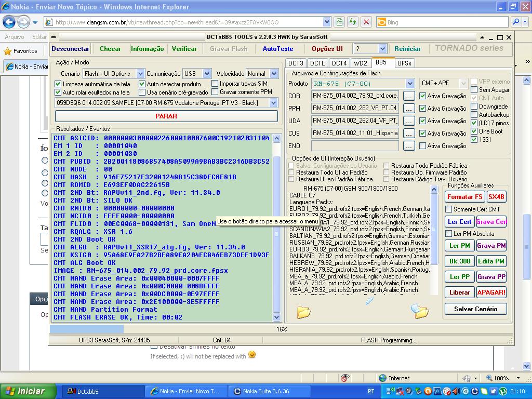Enable Ativa Gravação for ENO row
This screenshot has height=399, width=532.
[422, 146]
